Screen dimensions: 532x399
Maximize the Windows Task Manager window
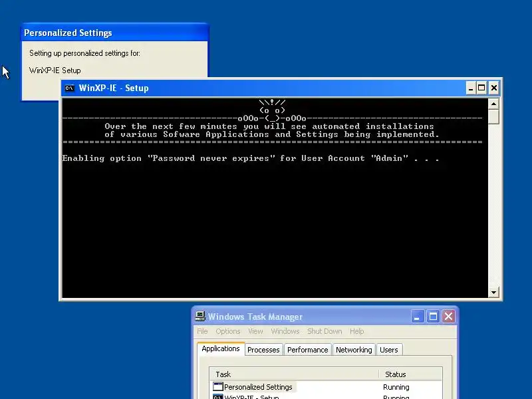coord(433,317)
